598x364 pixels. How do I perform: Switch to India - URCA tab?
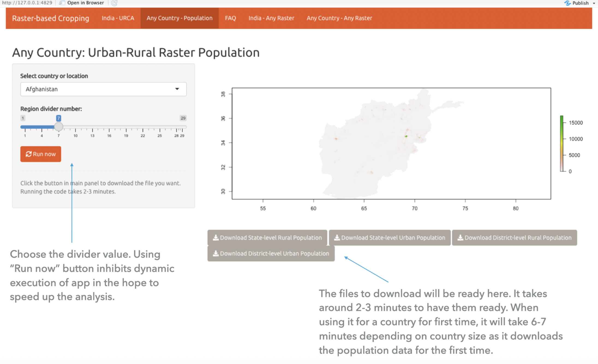[x=118, y=18]
